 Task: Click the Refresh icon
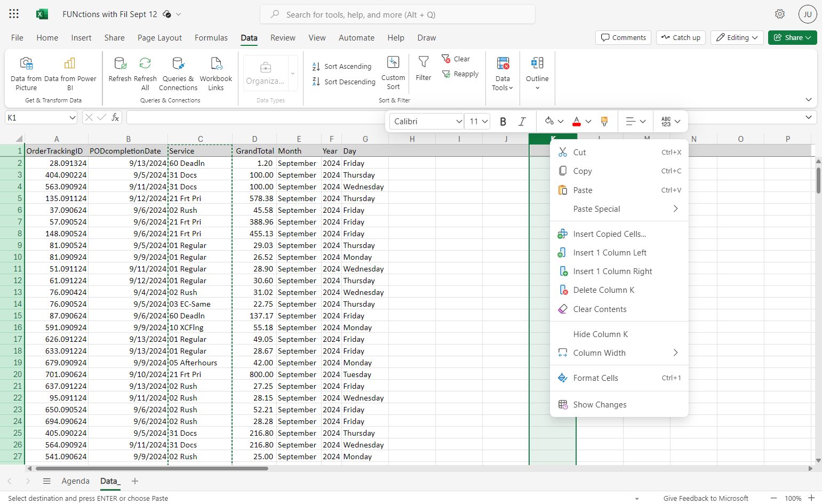point(120,70)
